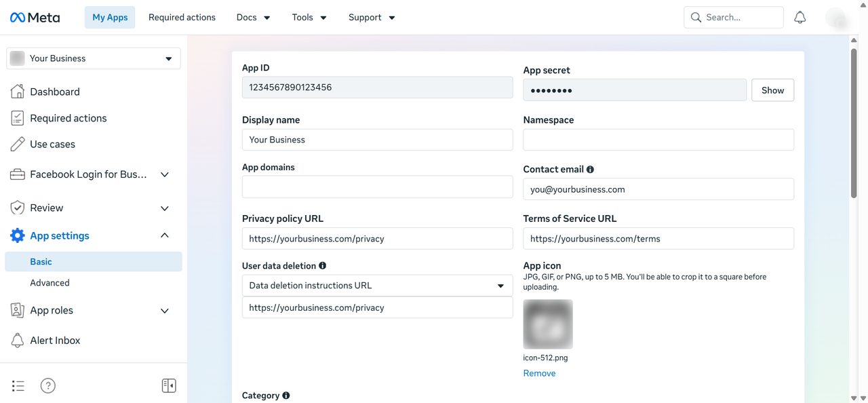Click the Required actions checklist icon in sidebar

[x=18, y=118]
